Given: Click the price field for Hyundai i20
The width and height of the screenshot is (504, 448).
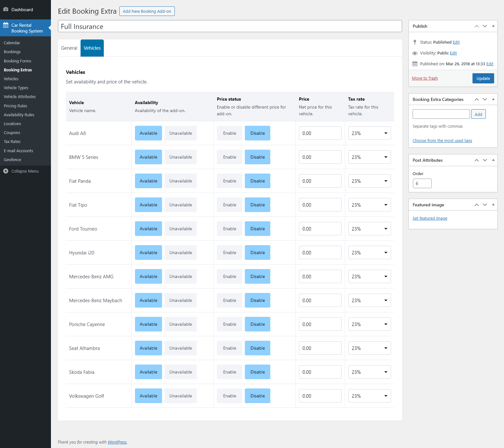Looking at the screenshot, I should 320,252.
